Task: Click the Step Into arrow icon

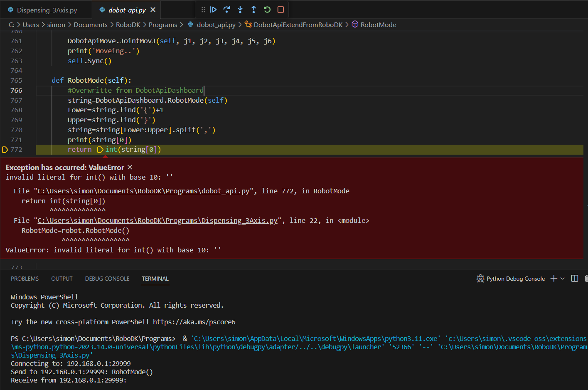Action: coord(240,10)
